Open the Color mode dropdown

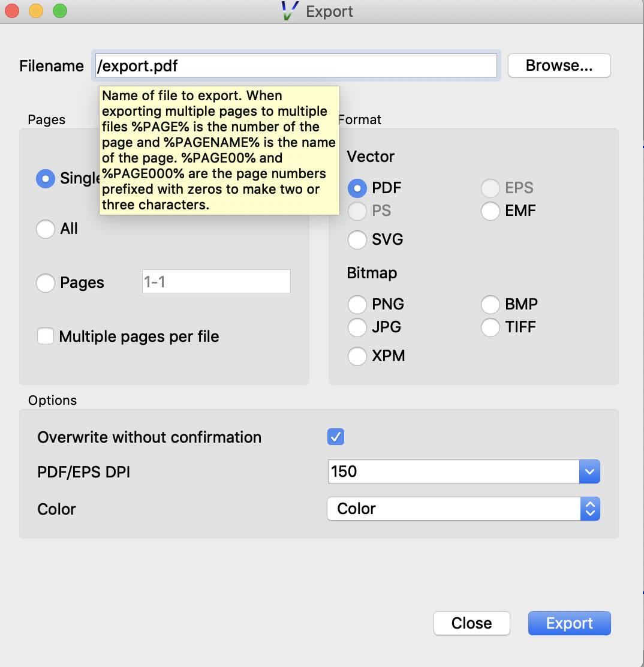tap(464, 509)
